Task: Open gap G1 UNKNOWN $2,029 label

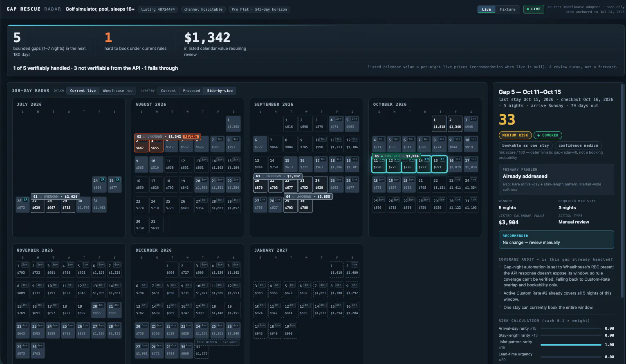Action: pyautogui.click(x=55, y=197)
